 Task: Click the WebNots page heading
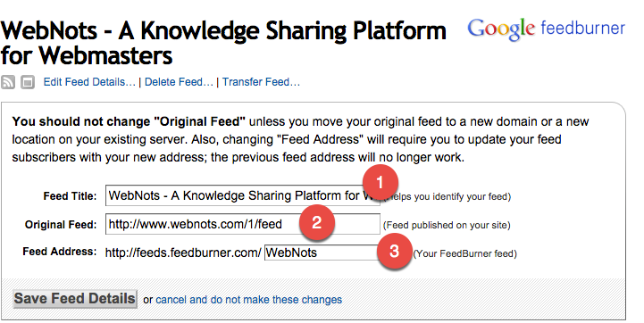223,43
